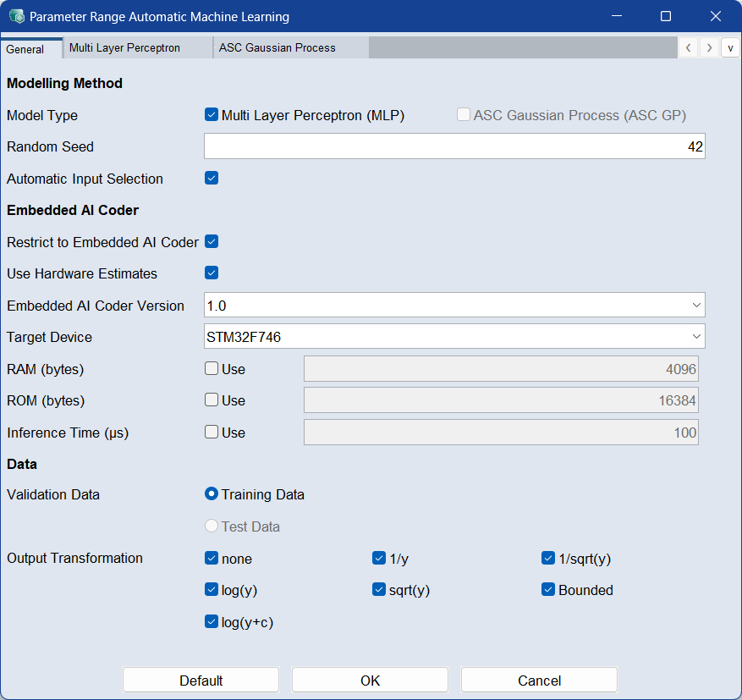Select Training Data radio button
Screen dimensions: 742x700
(212, 494)
